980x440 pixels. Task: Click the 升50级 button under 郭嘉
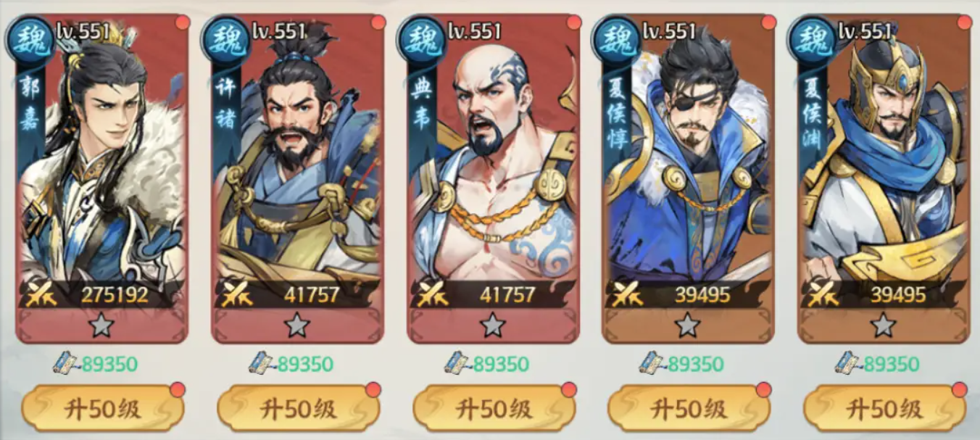pyautogui.click(x=103, y=408)
